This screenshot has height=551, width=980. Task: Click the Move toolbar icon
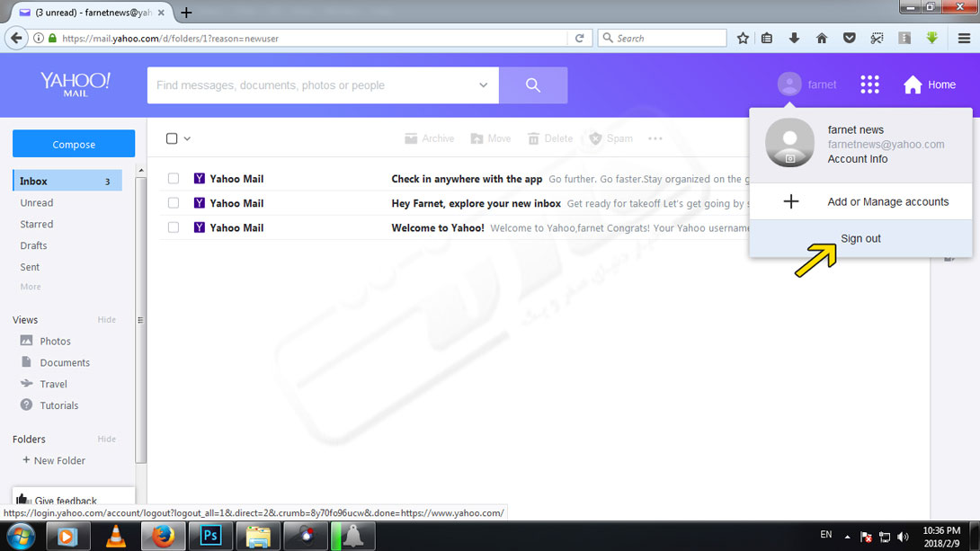tap(477, 138)
